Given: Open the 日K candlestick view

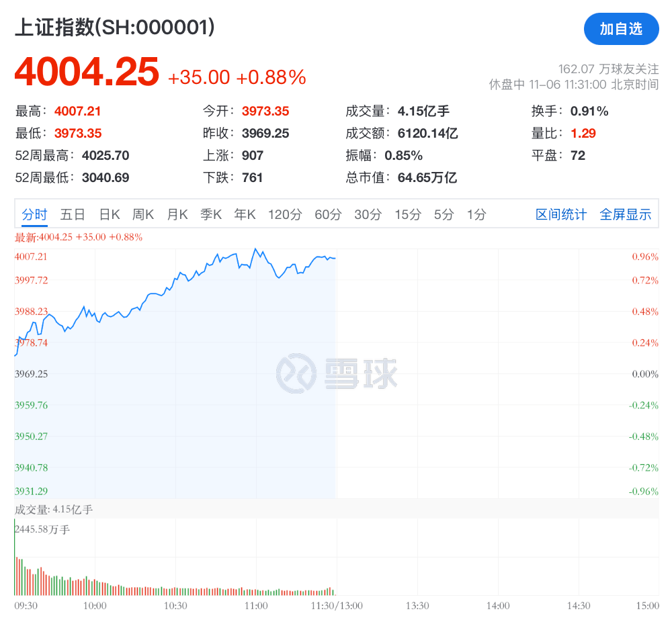Looking at the screenshot, I should tap(109, 214).
